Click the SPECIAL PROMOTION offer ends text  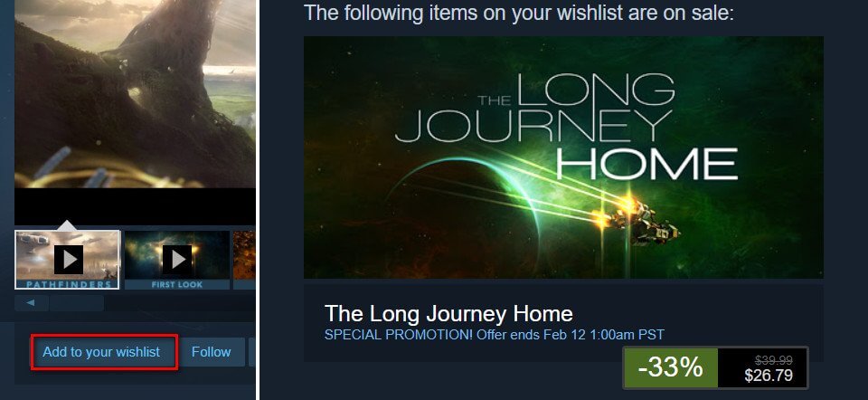495,335
